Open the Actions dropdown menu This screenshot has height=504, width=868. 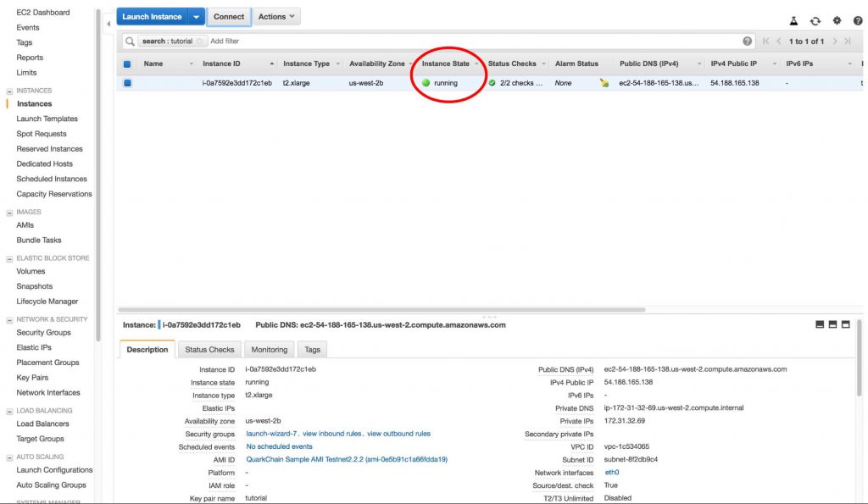(x=276, y=17)
